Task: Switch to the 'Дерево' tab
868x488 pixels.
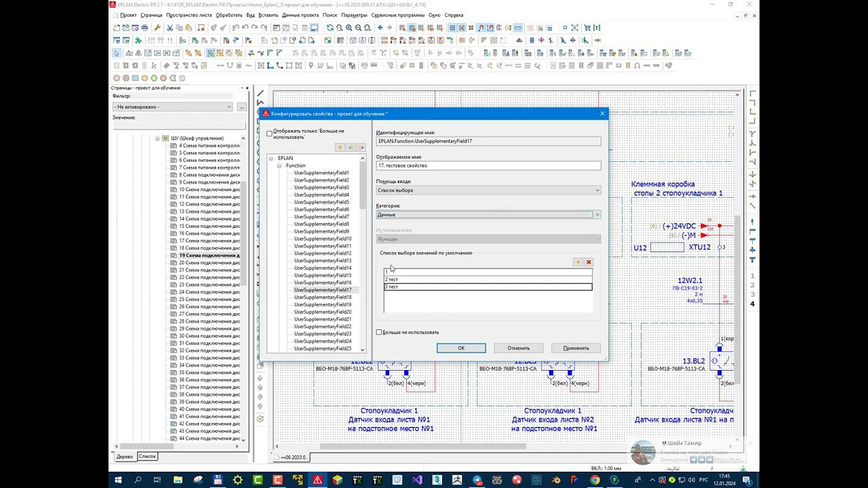Action: click(x=124, y=456)
